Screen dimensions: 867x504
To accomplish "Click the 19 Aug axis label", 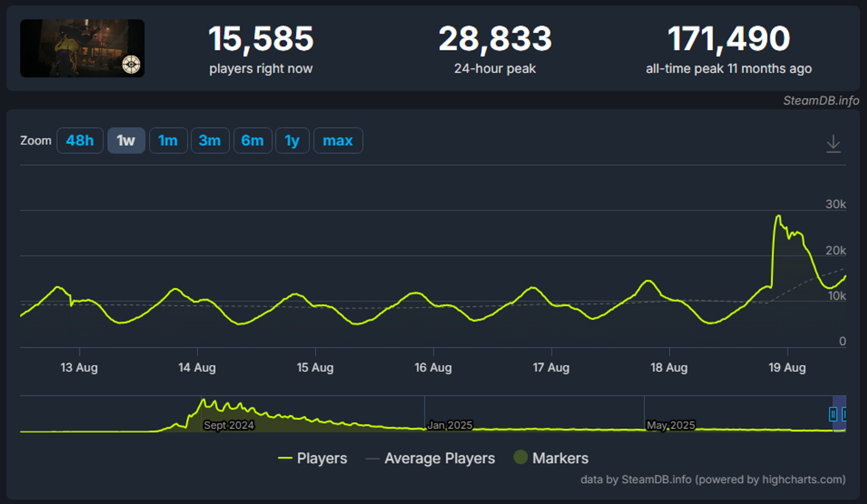I will (787, 368).
